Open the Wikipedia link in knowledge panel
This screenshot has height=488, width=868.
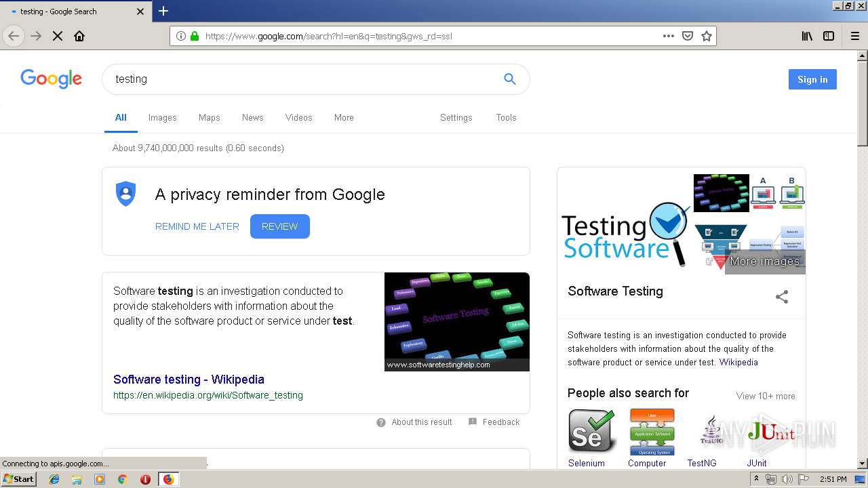[x=738, y=362]
